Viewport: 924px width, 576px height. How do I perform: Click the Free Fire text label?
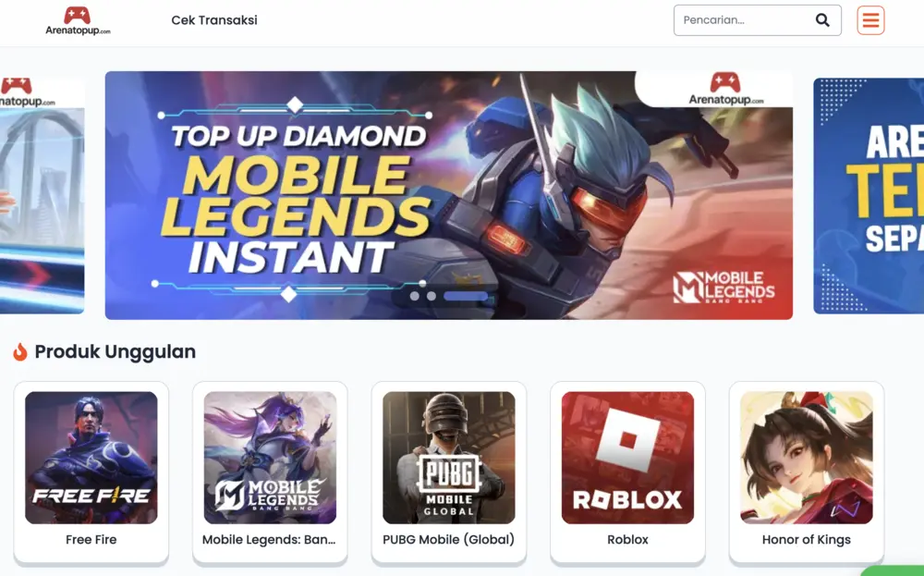91,539
